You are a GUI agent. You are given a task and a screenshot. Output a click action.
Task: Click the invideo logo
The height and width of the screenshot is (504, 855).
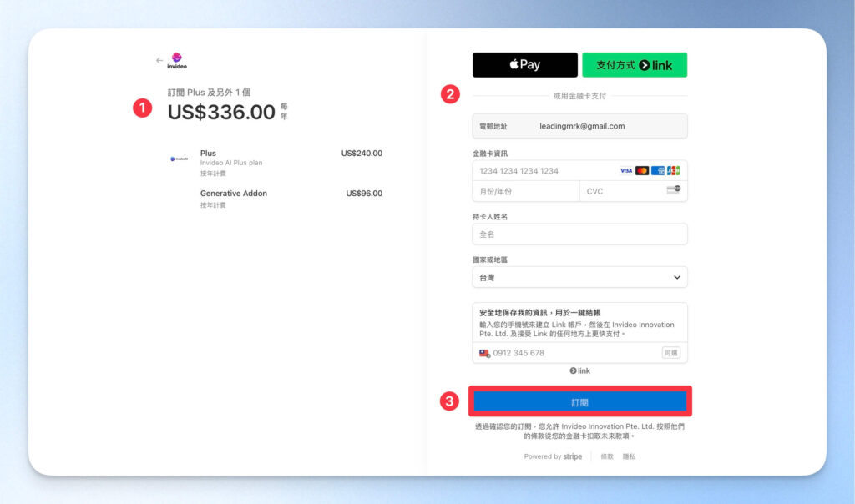pos(177,60)
